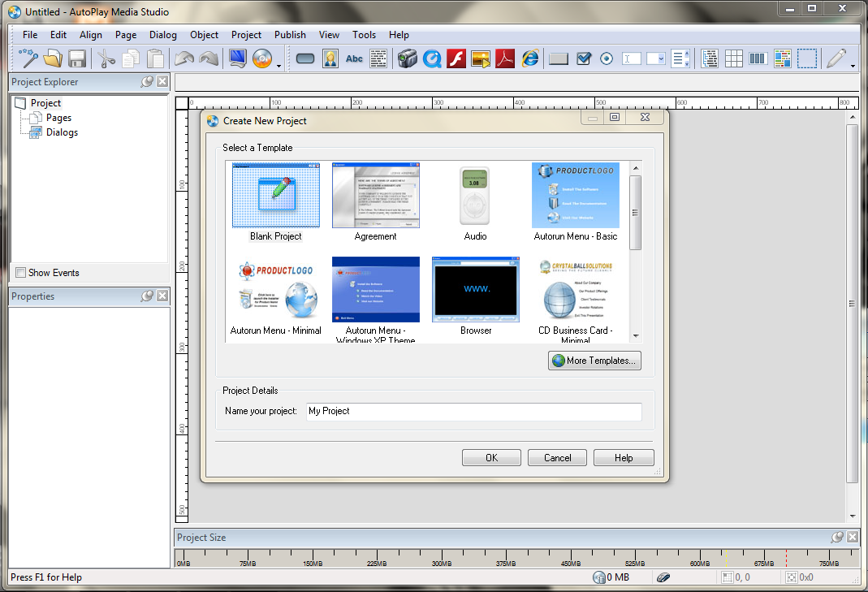Open the ComboBox object's dropdown arrow
Viewport: 868px width, 592px height.
pos(661,58)
